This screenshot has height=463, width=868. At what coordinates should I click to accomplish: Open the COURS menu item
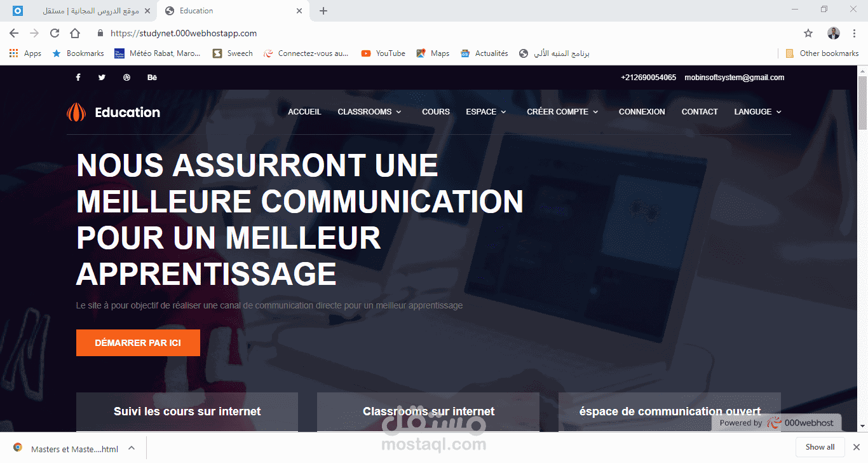[x=436, y=112]
